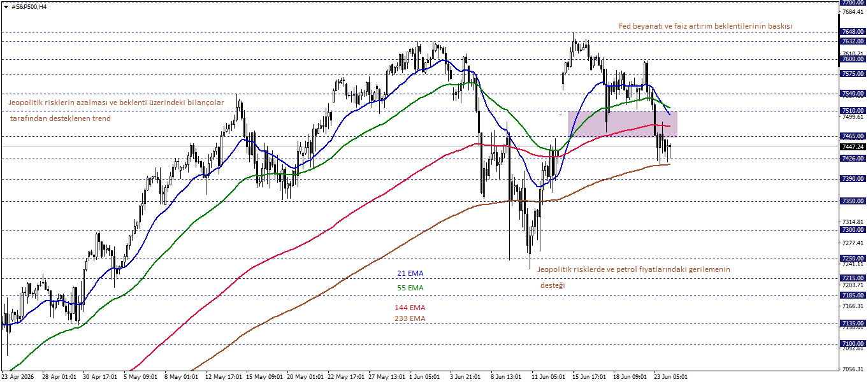Click the '23 Jun 05:01' time label

click(671, 377)
